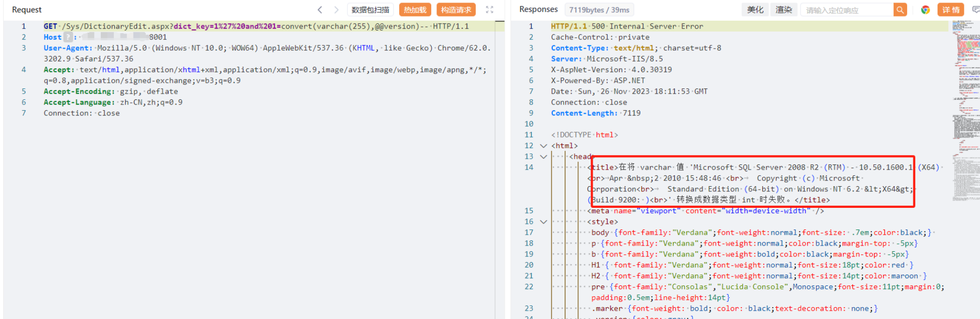Viewport: 980px width, 319px height.
Task: Select the 美化 beautify option
Action: pyautogui.click(x=755, y=10)
